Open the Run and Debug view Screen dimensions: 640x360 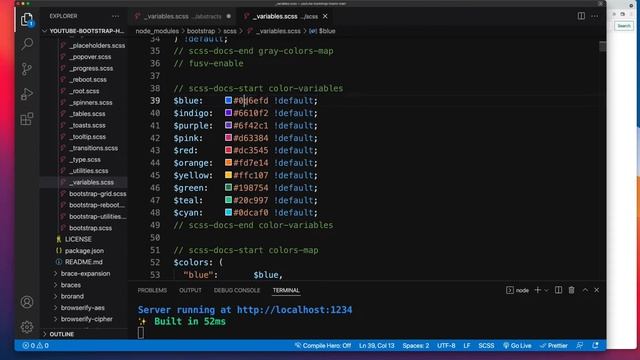pos(27,94)
